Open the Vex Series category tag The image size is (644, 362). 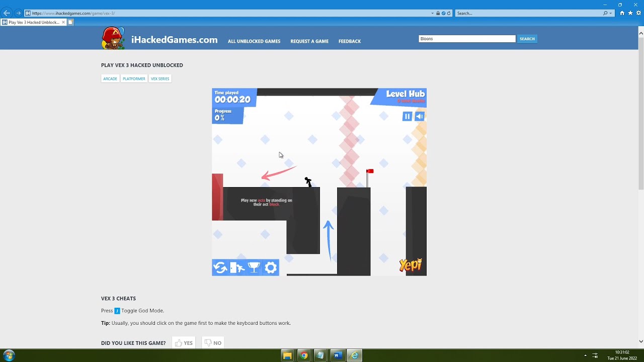point(160,78)
